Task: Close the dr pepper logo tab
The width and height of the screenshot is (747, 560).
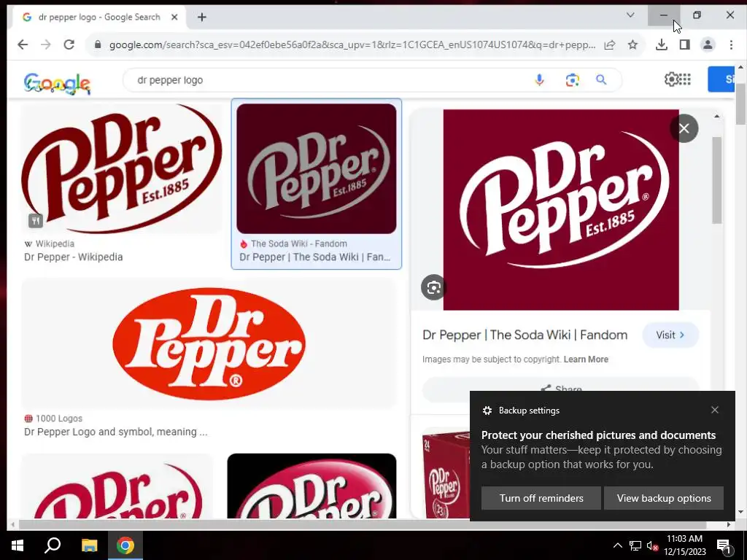Action: pos(174,17)
